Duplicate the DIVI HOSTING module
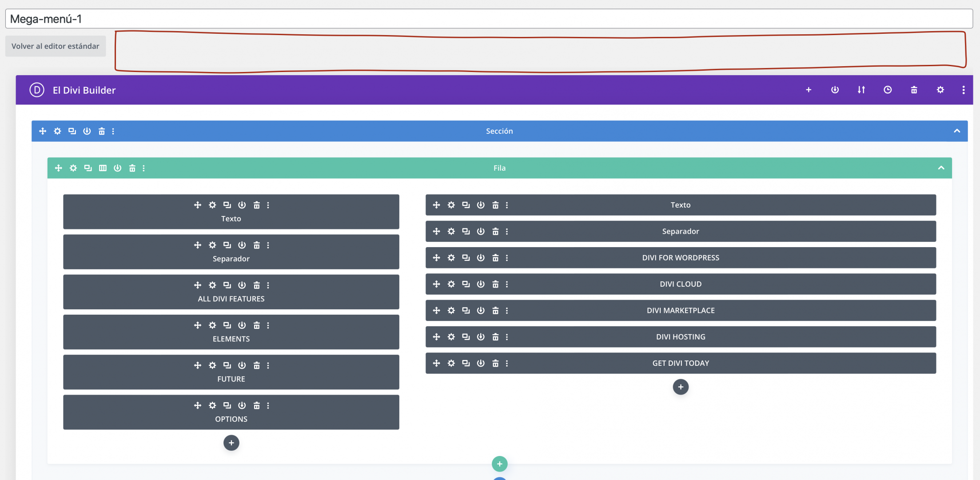 point(466,337)
